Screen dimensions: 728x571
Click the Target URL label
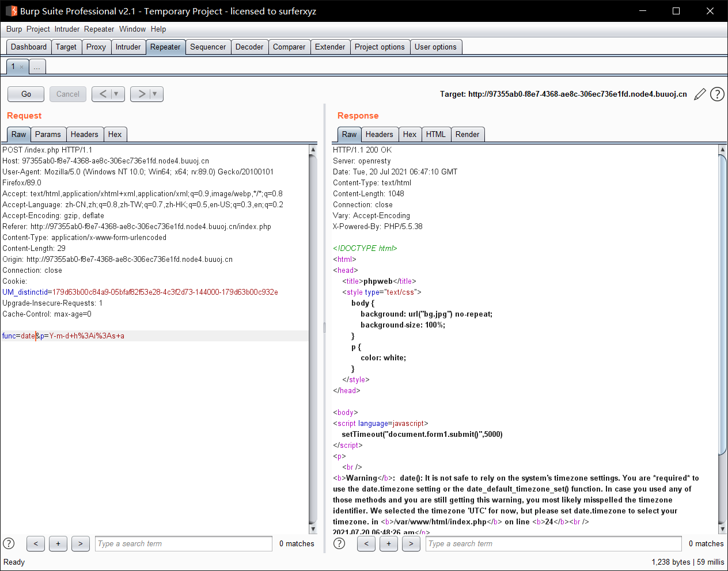coord(563,94)
